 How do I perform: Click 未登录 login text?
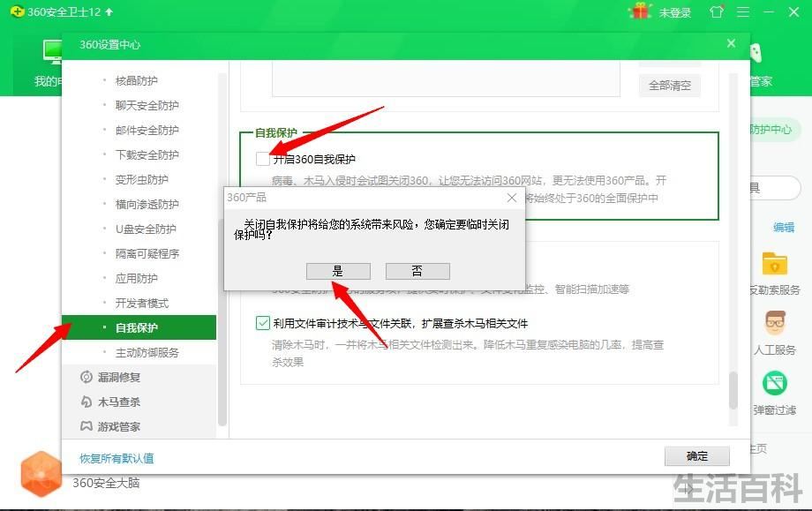tap(675, 12)
